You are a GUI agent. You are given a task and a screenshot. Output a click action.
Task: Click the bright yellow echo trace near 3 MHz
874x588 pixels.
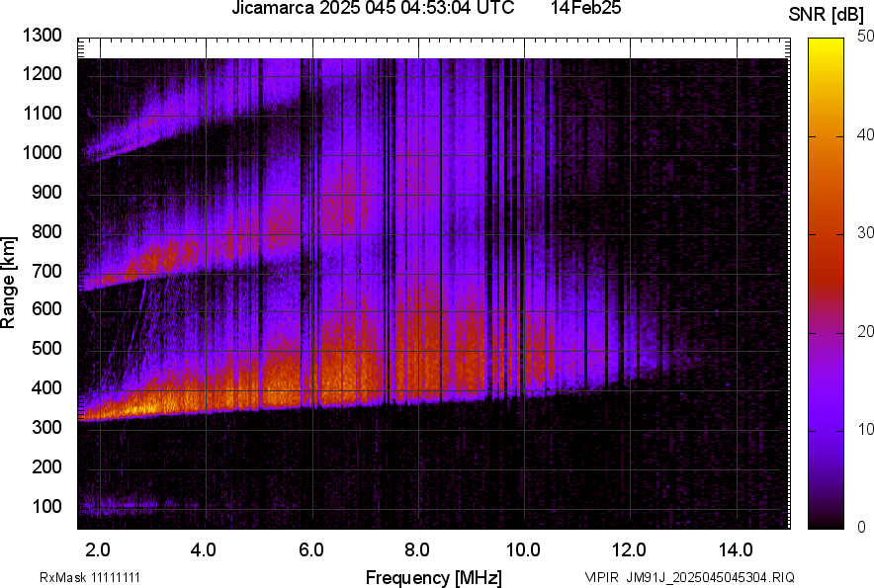[138, 405]
